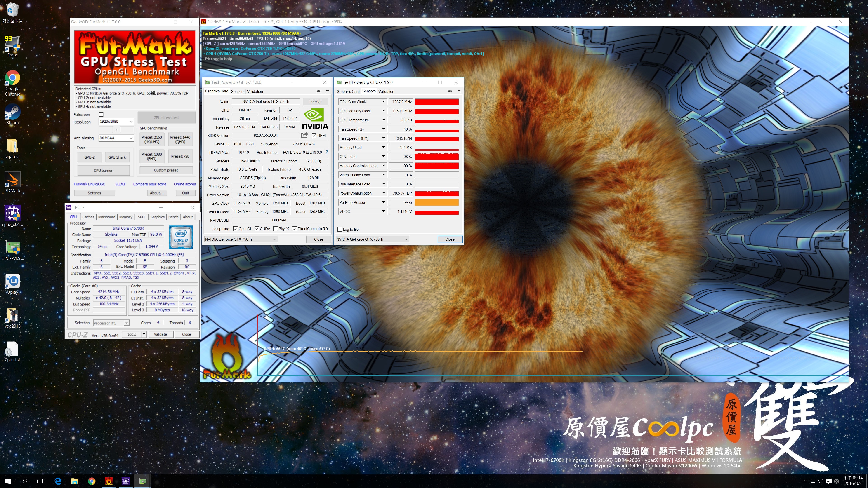Launch GPU Shark tool in FurMark

[117, 157]
